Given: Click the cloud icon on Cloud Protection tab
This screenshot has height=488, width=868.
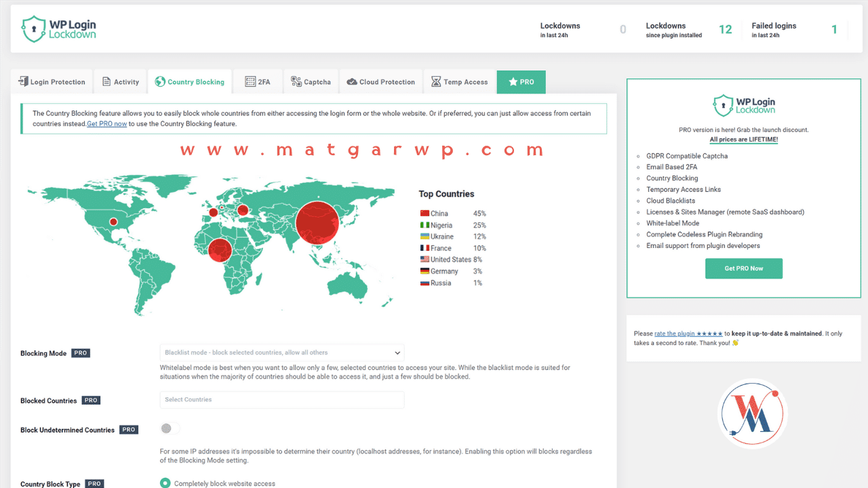Looking at the screenshot, I should [352, 82].
